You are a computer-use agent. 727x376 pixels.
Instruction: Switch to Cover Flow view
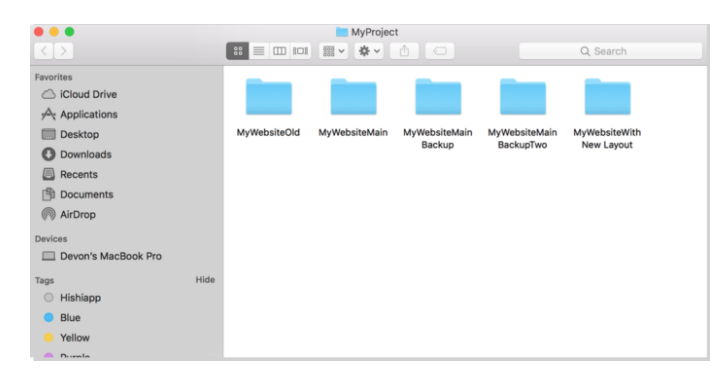(300, 51)
